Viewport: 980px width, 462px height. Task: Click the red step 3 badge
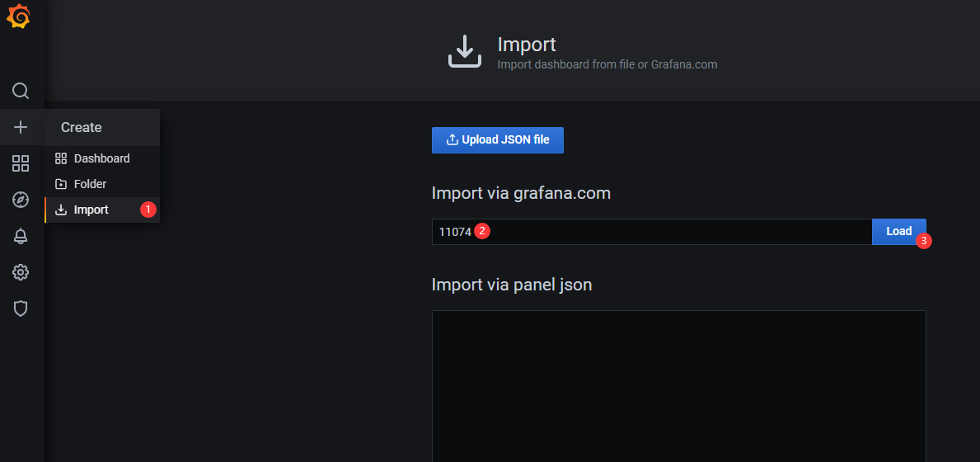click(924, 242)
